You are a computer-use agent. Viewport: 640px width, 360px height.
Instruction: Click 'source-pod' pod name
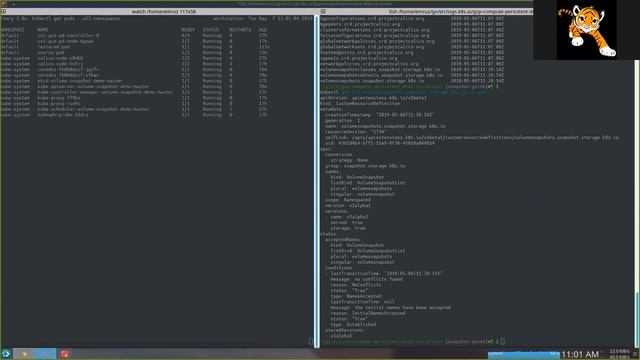click(x=51, y=53)
